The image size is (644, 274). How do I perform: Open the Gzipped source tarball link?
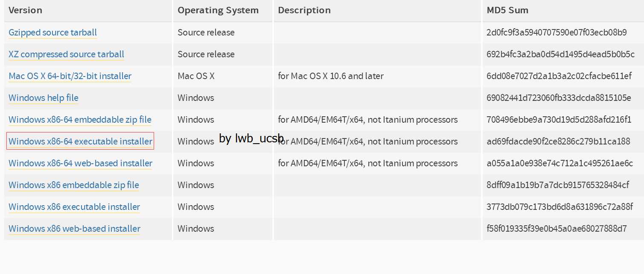click(52, 32)
